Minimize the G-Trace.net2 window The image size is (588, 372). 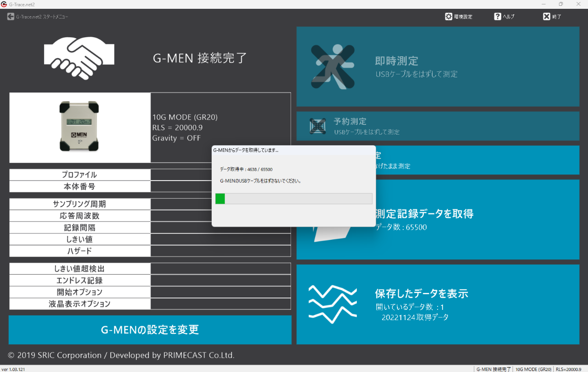[544, 4]
